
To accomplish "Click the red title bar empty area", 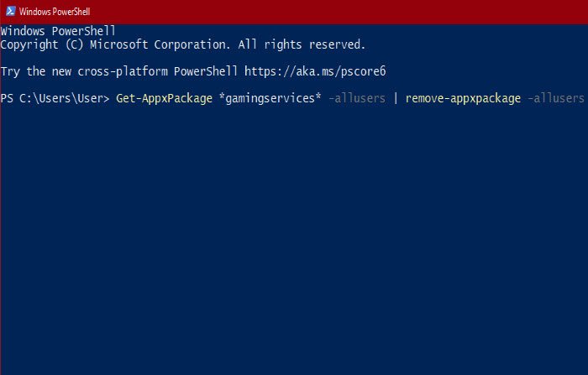I will 336,9.
